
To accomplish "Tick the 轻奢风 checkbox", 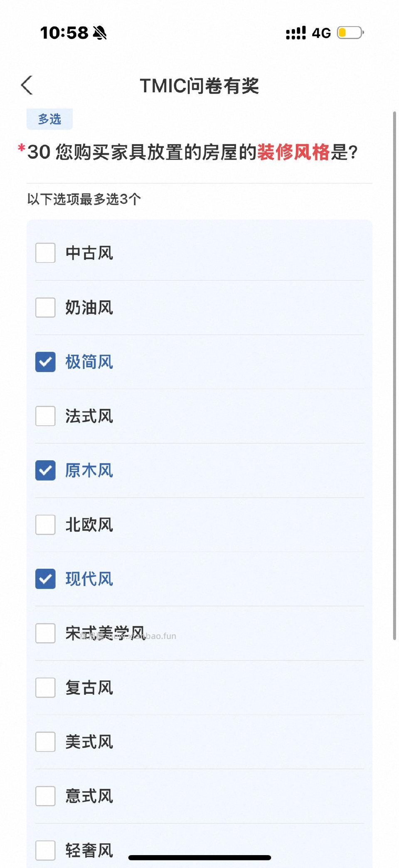I will pos(45,850).
